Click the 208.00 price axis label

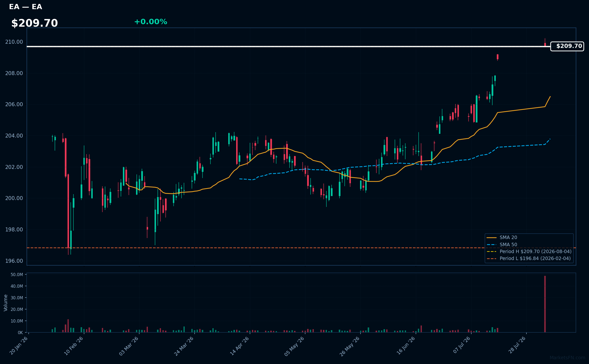(x=14, y=73)
